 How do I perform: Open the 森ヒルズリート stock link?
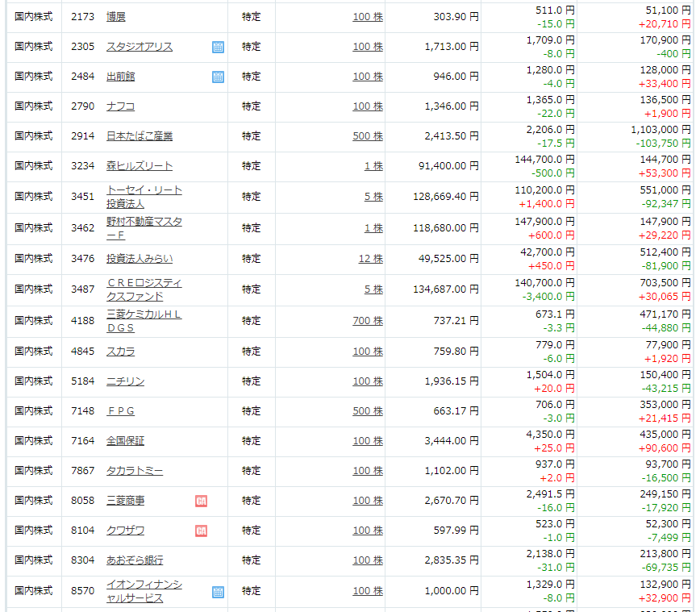[140, 166]
